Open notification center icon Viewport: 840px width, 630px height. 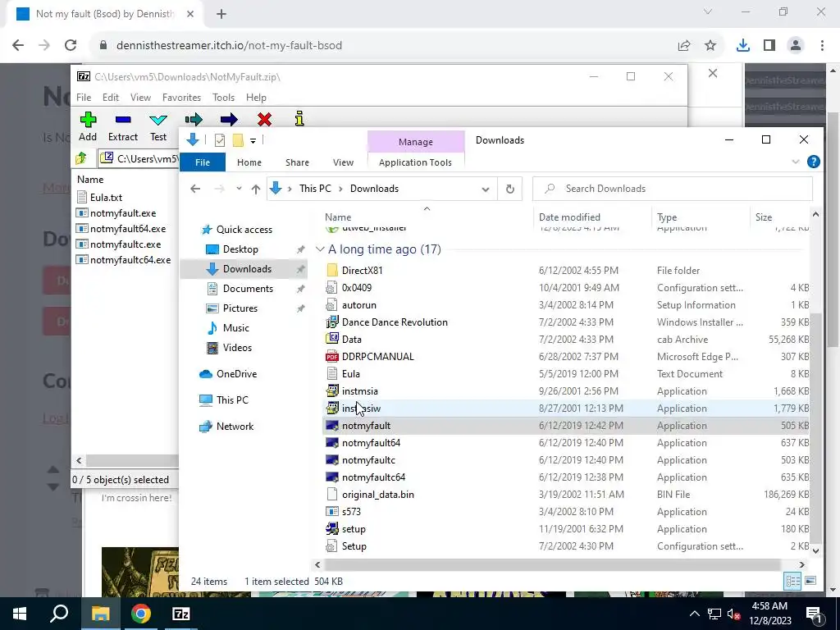click(814, 614)
